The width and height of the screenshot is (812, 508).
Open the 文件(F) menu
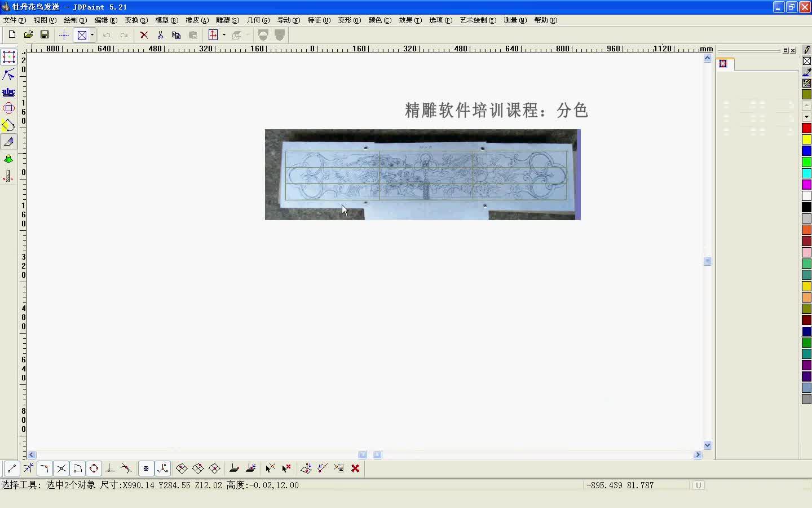[15, 20]
